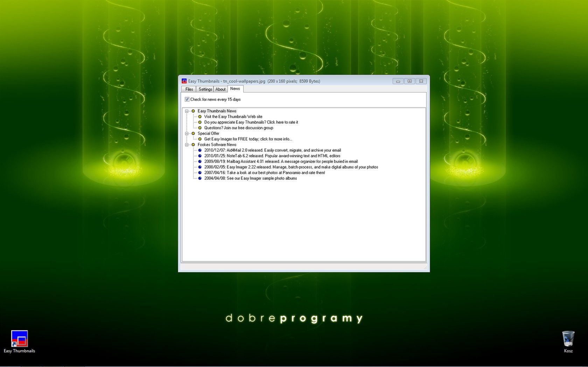The height and width of the screenshot is (367, 588).
Task: Open the Easy Imager 2.22 released news item
Action: pyautogui.click(x=291, y=167)
